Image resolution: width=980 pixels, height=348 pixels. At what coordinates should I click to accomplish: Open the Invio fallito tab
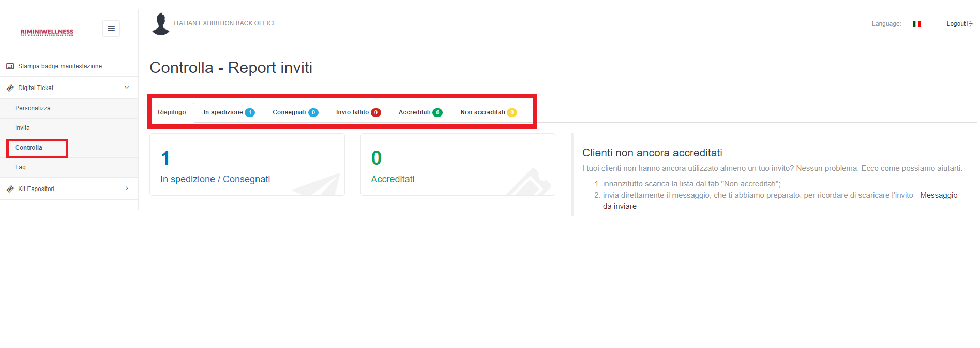click(353, 112)
